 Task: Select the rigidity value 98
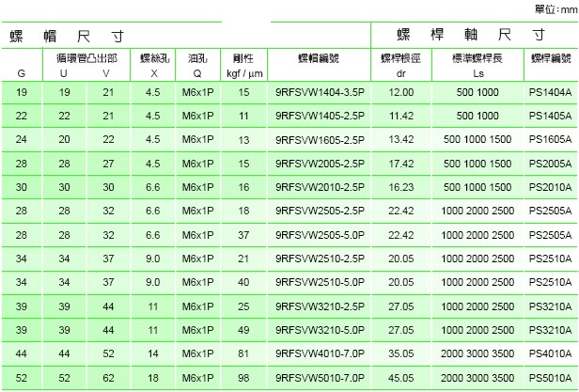click(x=243, y=377)
